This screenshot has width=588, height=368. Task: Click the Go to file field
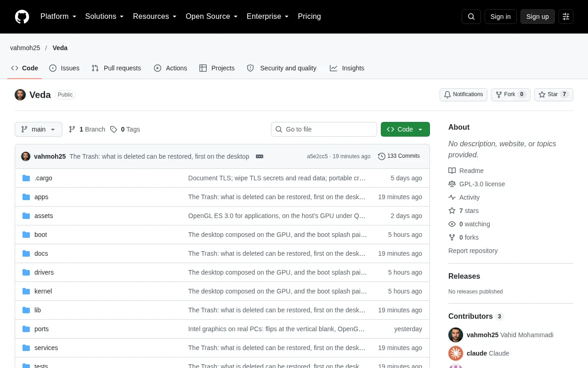tap(324, 129)
